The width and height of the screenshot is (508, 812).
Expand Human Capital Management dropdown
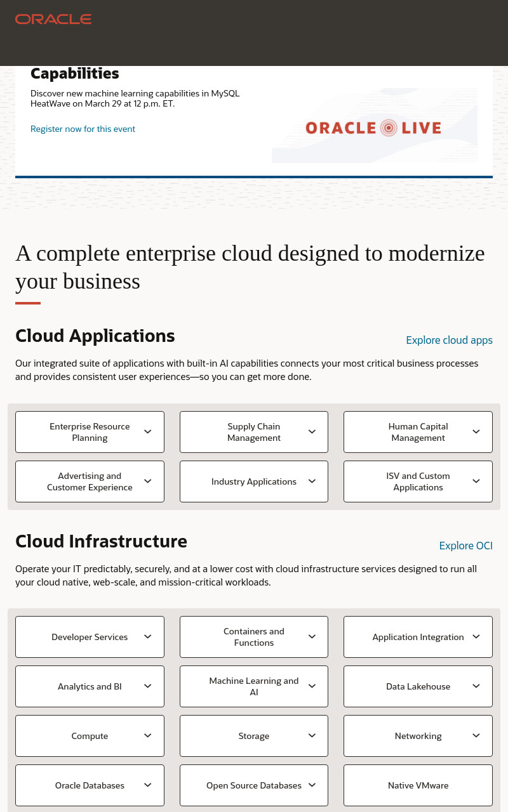(x=418, y=432)
